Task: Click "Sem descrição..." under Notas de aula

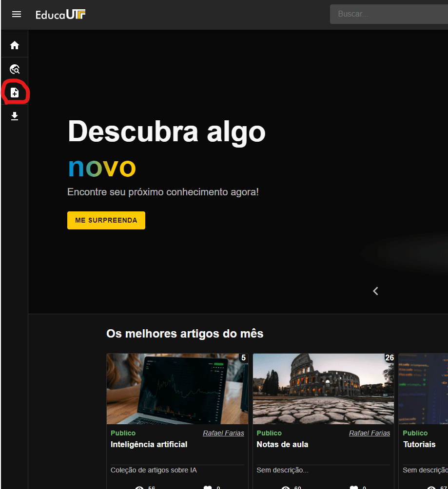Action: (x=283, y=470)
